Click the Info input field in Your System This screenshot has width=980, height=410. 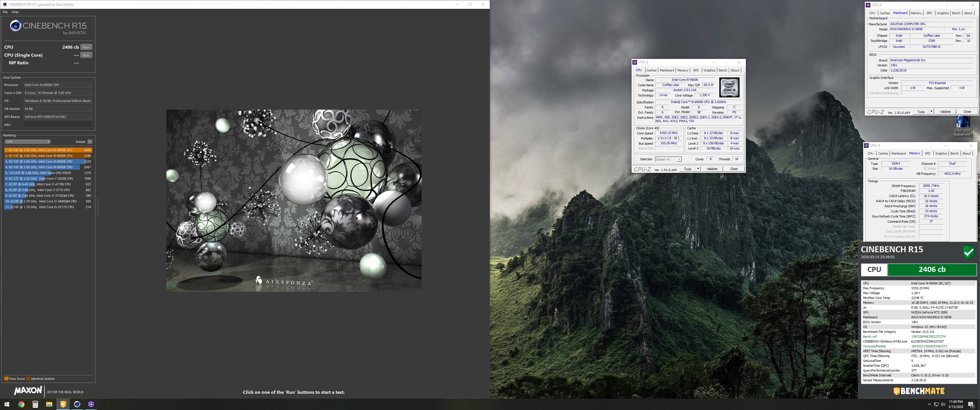pyautogui.click(x=58, y=125)
